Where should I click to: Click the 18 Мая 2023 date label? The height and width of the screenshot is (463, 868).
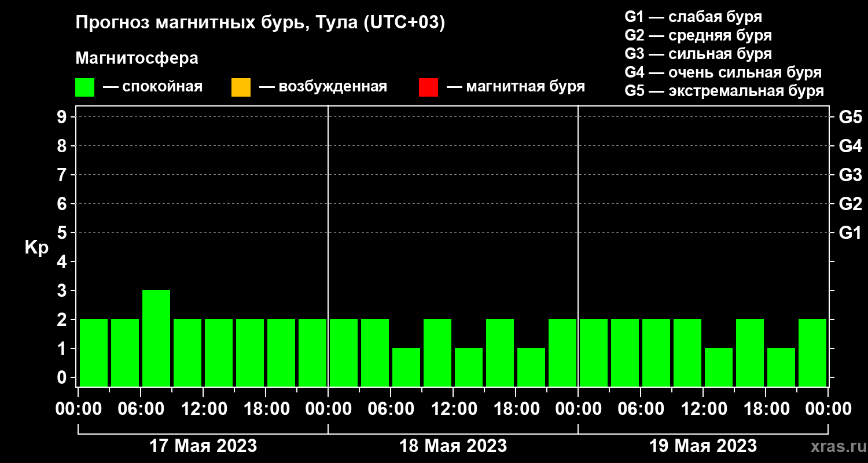click(453, 446)
